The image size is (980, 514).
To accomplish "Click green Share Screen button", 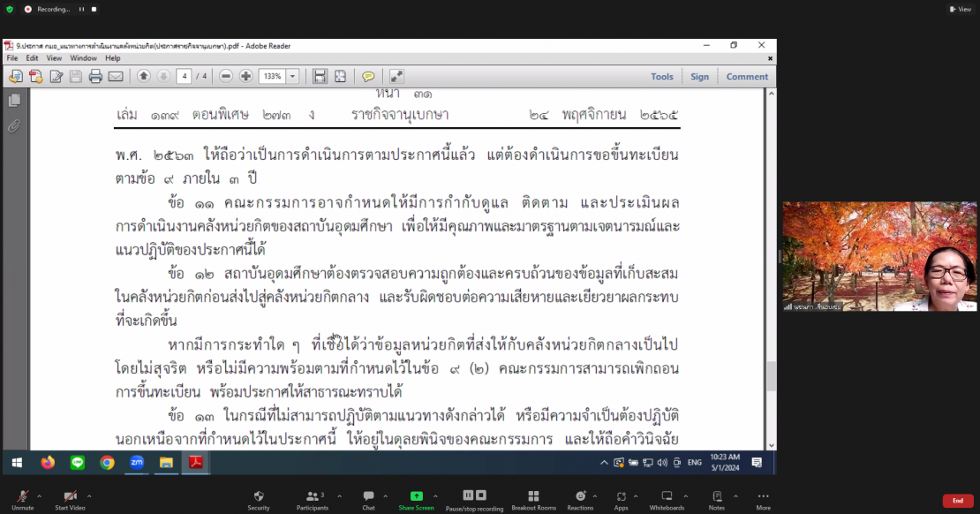I will tap(416, 500).
